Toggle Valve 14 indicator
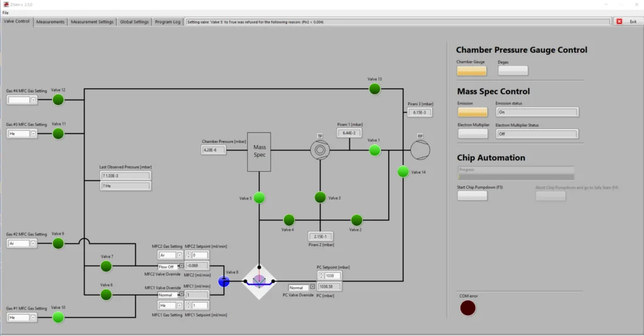Image resolution: width=644 pixels, height=336 pixels. tap(403, 171)
